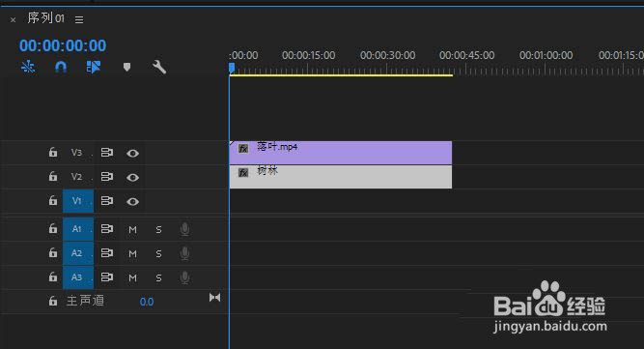
Task: Open fx badge on 落叶.mp4 clip
Action: click(243, 148)
